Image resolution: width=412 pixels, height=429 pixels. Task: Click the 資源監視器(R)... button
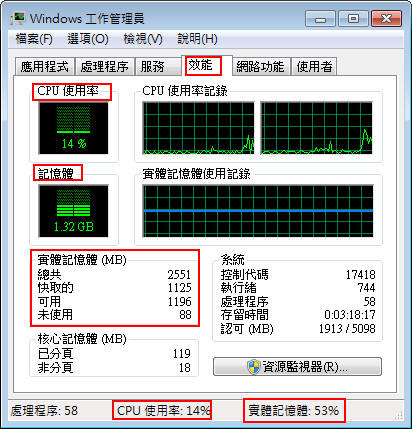pos(297,367)
